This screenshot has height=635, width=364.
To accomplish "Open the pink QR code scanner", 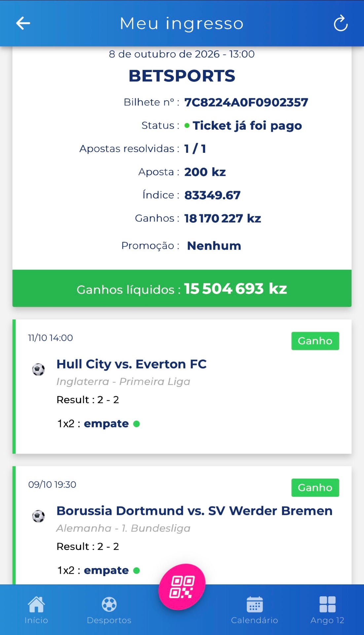I will [182, 587].
